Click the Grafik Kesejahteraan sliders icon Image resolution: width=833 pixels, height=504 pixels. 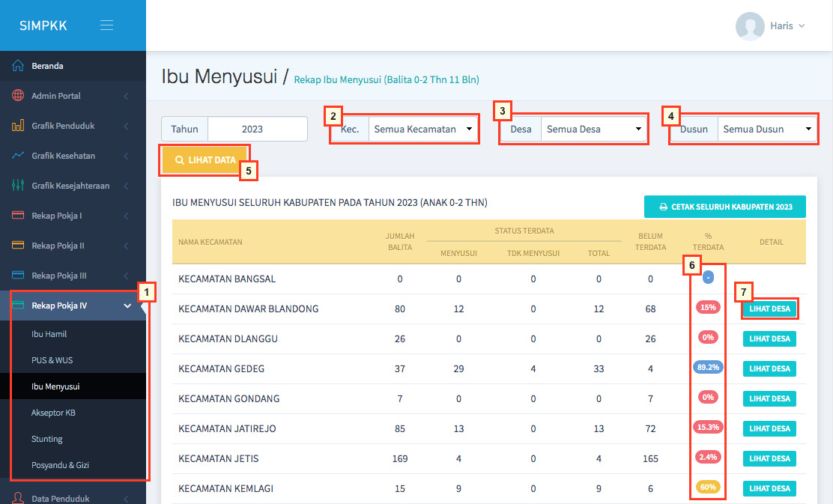18,186
